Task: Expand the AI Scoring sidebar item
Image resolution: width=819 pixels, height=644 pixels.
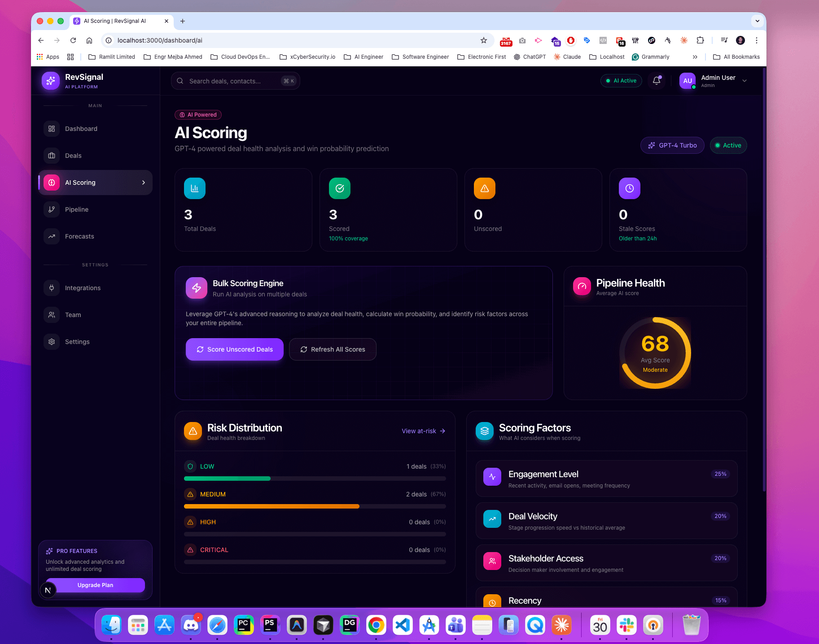Action: coord(143,183)
